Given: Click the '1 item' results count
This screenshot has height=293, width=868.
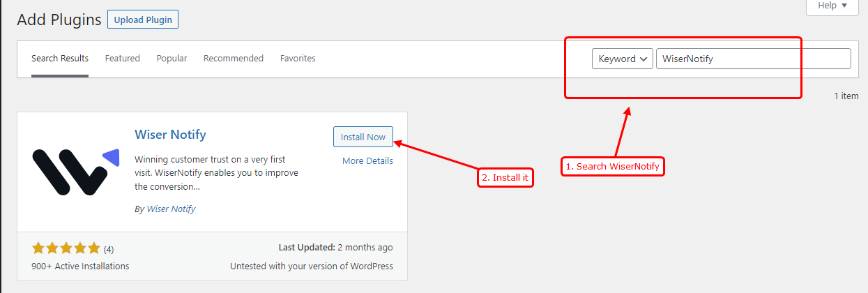Looking at the screenshot, I should point(846,96).
